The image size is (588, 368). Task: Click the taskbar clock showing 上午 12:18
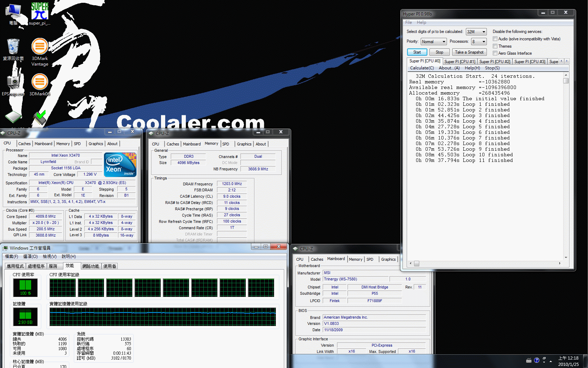pos(568,361)
